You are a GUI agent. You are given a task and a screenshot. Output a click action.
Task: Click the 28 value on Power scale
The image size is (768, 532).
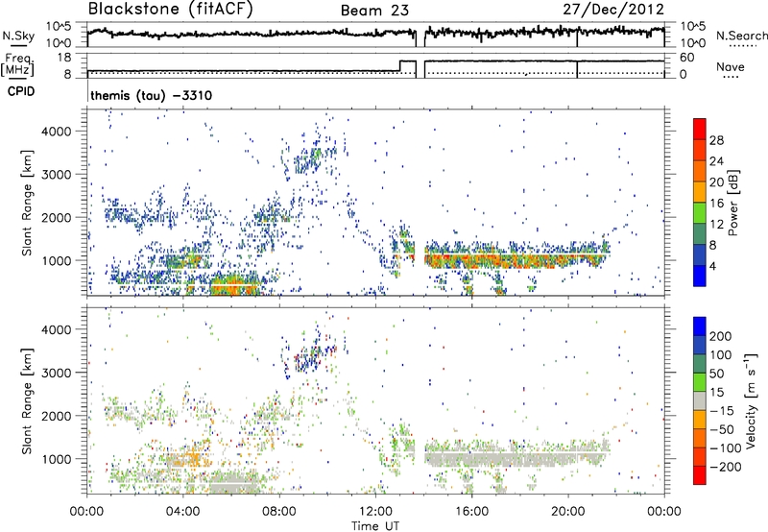click(x=716, y=140)
